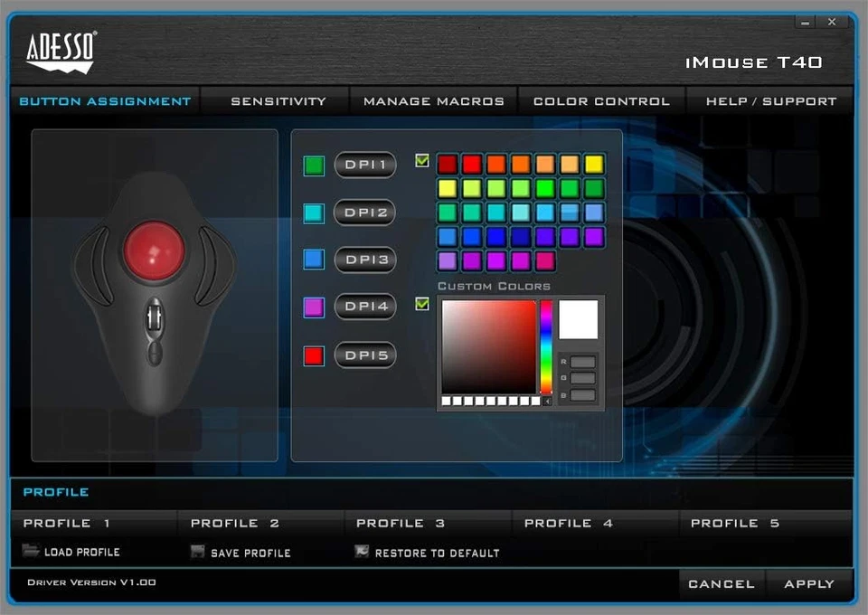Switch to the Sensitivity tab

pos(276,101)
